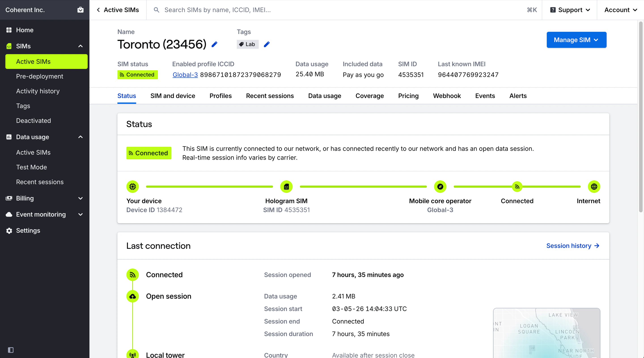Open the Manage SIM dropdown

click(576, 40)
